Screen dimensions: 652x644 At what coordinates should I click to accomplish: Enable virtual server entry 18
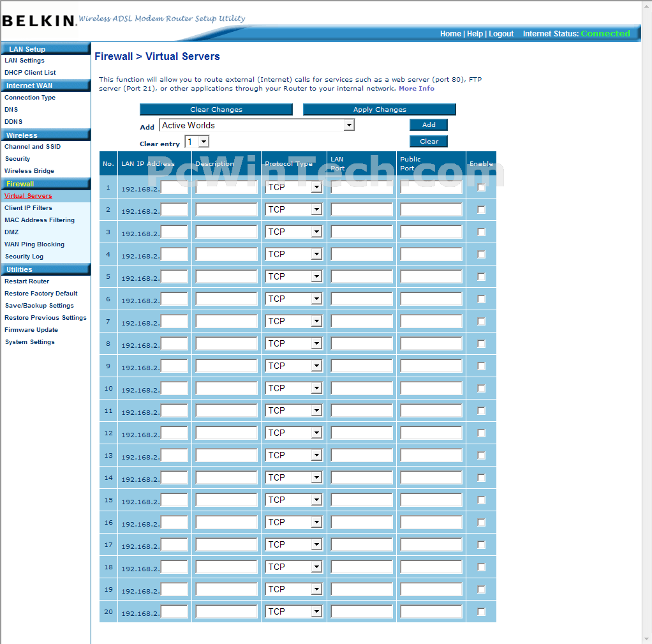click(481, 567)
